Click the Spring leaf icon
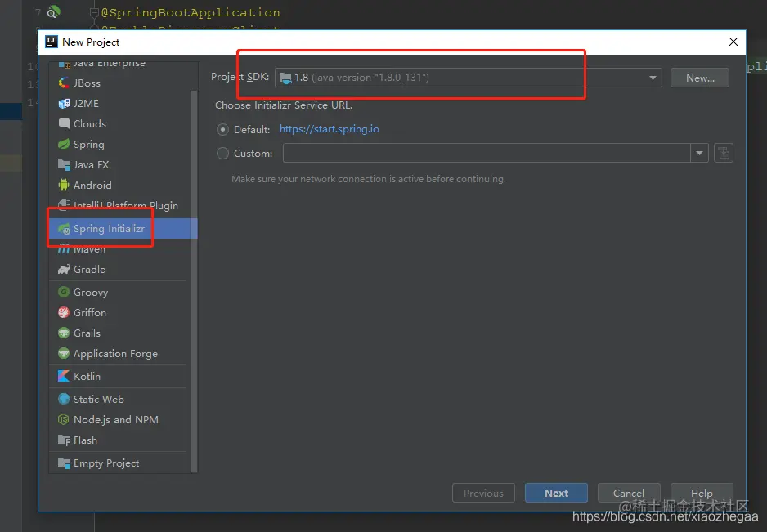Image resolution: width=767 pixels, height=532 pixels. [64, 145]
